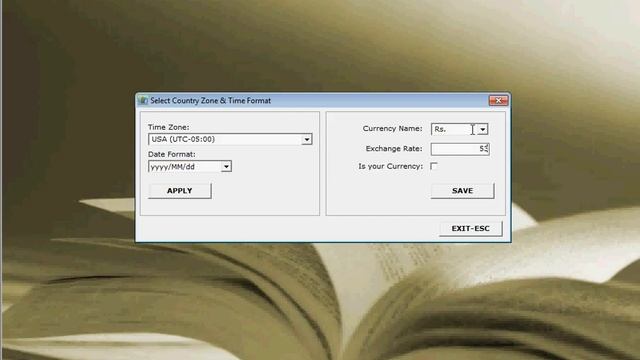The height and width of the screenshot is (360, 640).
Task: Click the Currency Name: label
Action: coord(392,129)
